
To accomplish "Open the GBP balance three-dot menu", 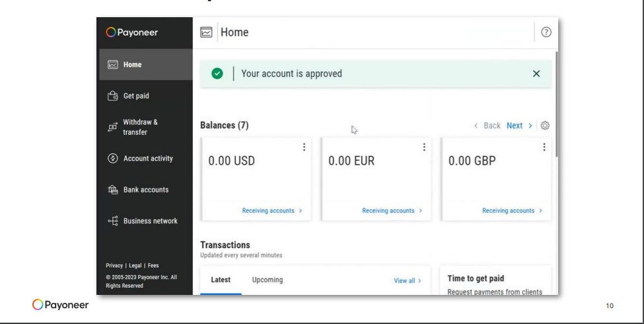I will tap(544, 147).
